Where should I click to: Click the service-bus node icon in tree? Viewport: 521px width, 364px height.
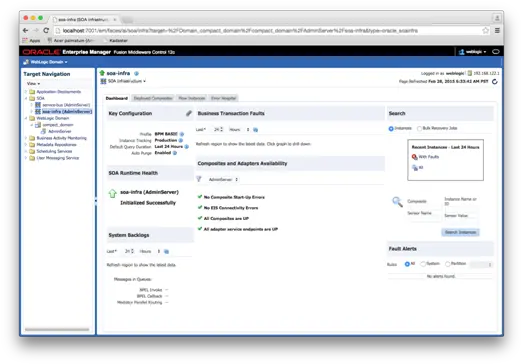pyautogui.click(x=38, y=105)
